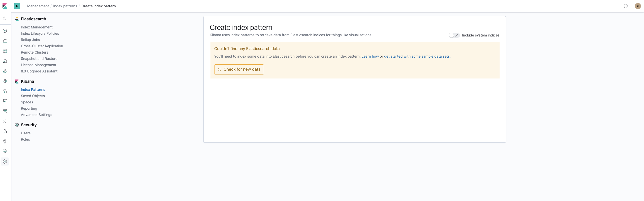The height and width of the screenshot is (201, 644).
Task: Open Roles under Security
Action: pyautogui.click(x=25, y=139)
